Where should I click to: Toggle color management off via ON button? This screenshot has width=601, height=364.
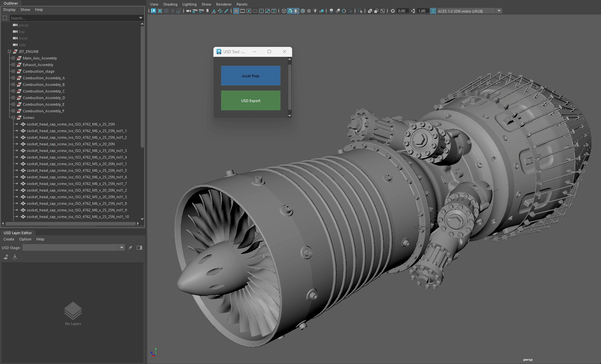click(433, 11)
